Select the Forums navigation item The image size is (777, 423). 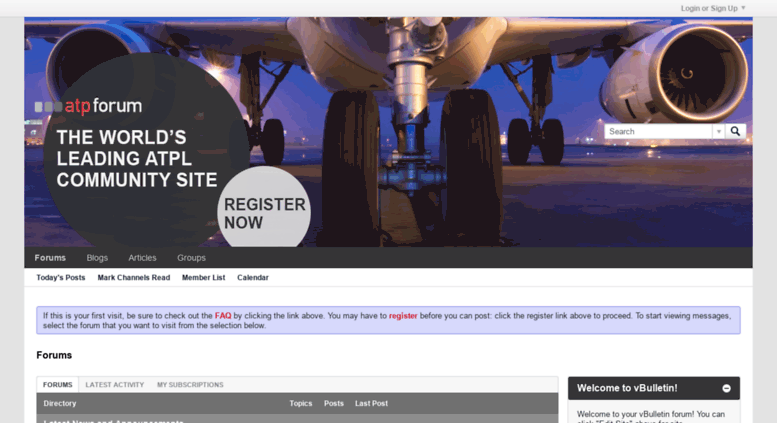click(x=50, y=258)
